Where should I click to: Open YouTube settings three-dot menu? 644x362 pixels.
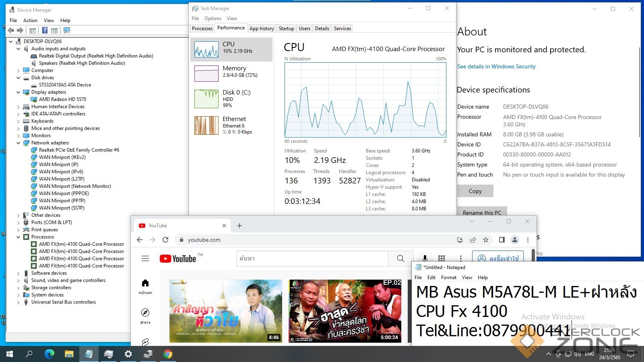pos(461,259)
